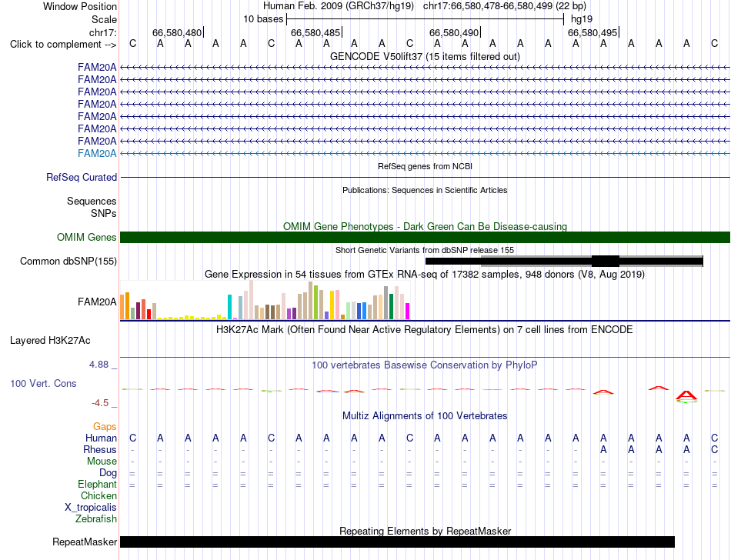Select the Mouse alignment row label
Viewport: 731px width, 560px height.
102,462
